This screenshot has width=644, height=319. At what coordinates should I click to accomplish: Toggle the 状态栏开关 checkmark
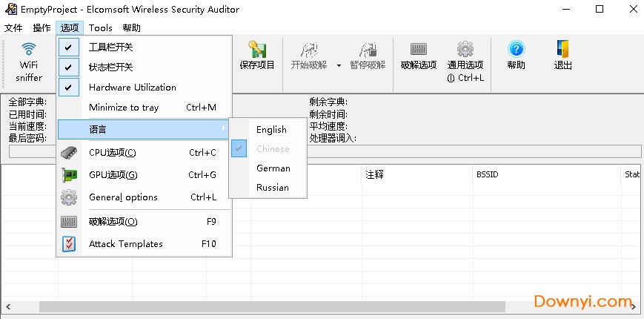click(x=69, y=68)
